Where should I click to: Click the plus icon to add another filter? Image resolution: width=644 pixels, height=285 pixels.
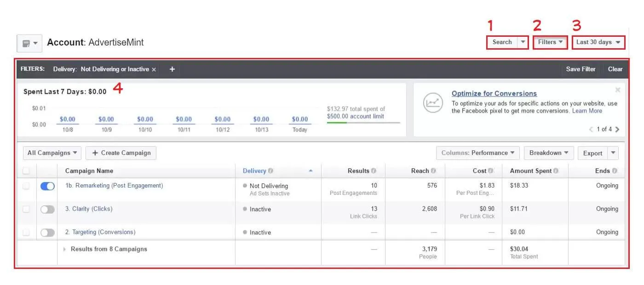tap(172, 69)
